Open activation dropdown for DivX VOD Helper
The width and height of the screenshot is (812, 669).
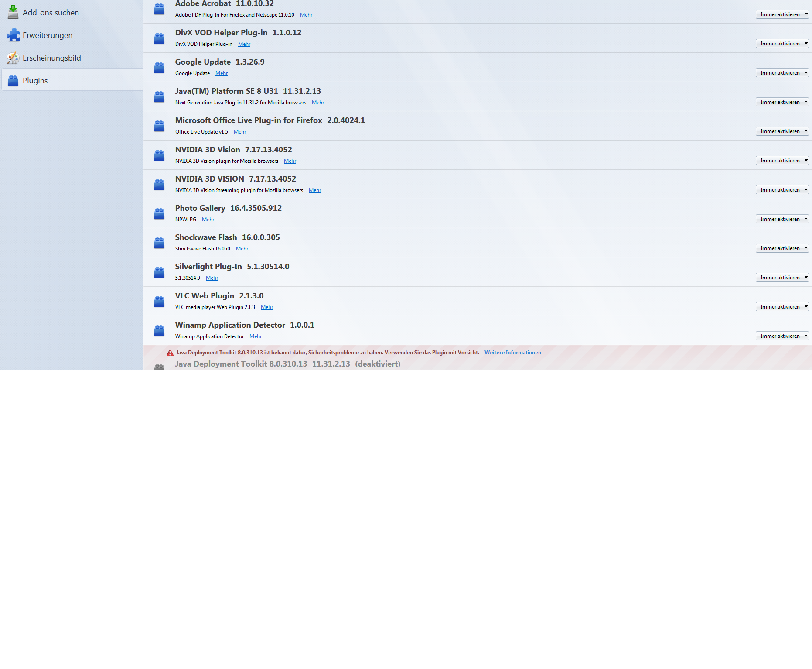click(x=782, y=44)
